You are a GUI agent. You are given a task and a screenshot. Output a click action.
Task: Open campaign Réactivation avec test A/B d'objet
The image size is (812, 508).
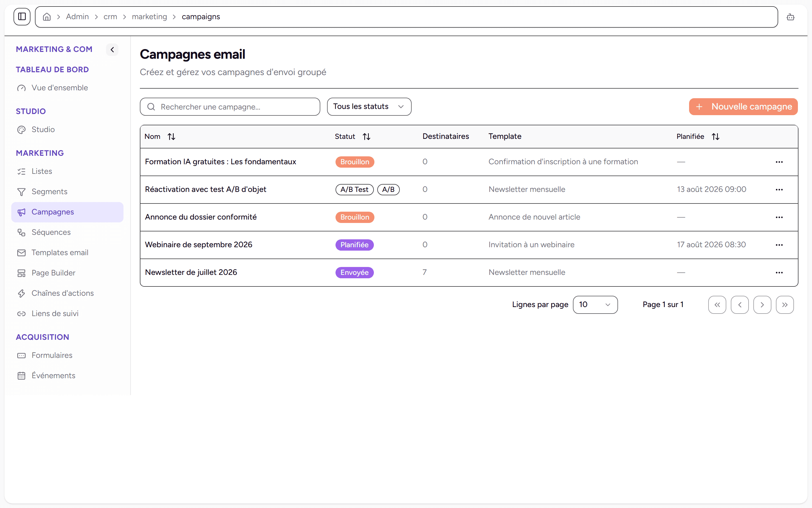tap(205, 189)
